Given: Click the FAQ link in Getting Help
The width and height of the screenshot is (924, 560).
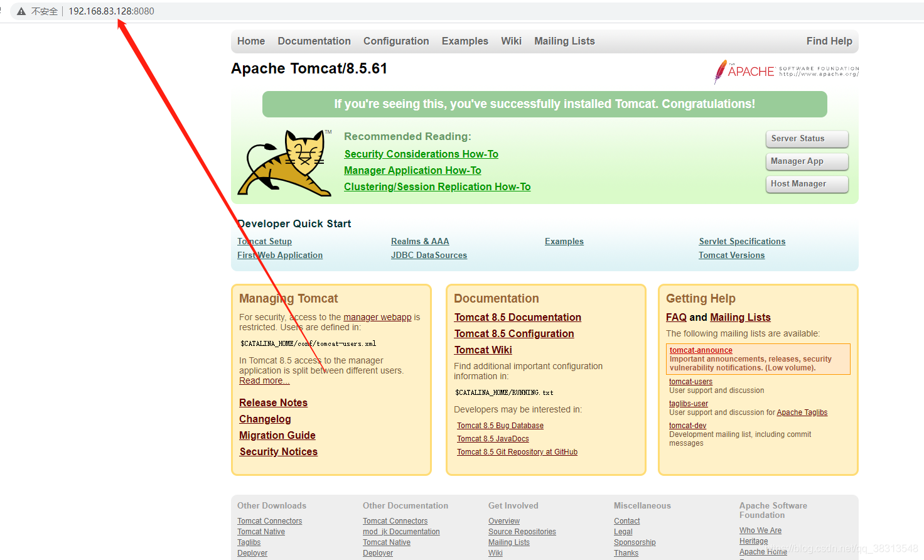Looking at the screenshot, I should click(676, 318).
